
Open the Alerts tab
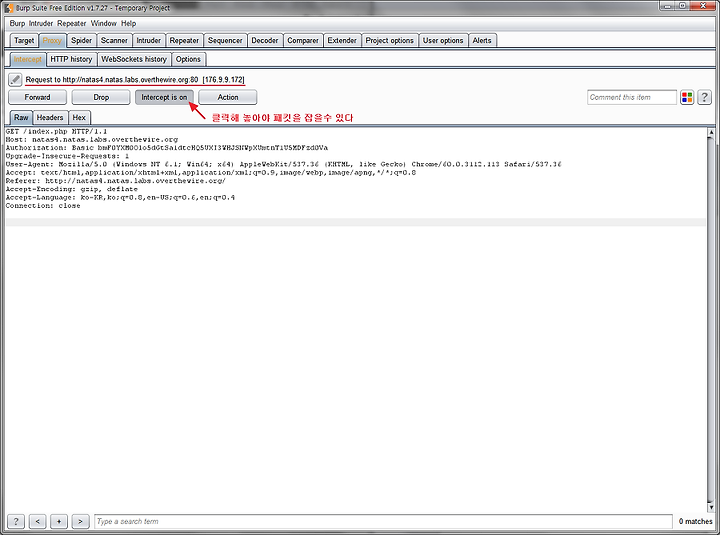tap(482, 40)
